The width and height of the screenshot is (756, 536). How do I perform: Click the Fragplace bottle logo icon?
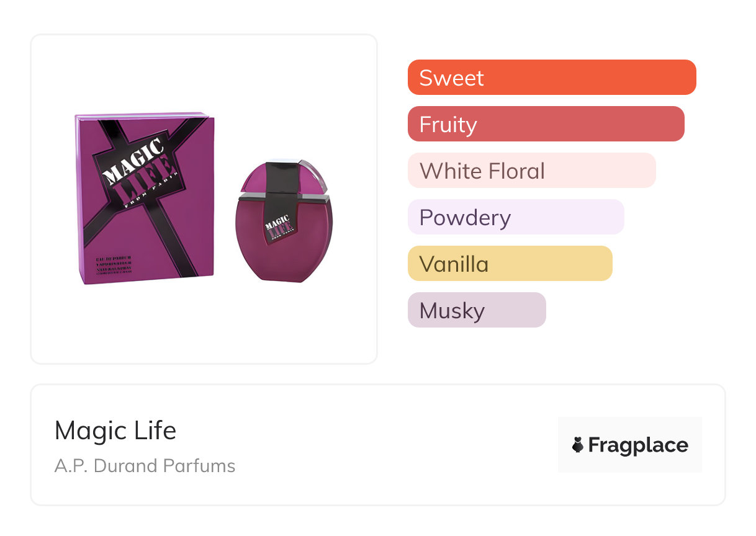pyautogui.click(x=578, y=445)
